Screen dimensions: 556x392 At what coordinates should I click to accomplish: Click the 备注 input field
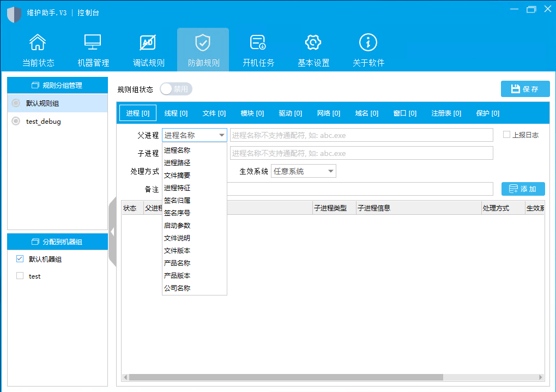(360, 189)
